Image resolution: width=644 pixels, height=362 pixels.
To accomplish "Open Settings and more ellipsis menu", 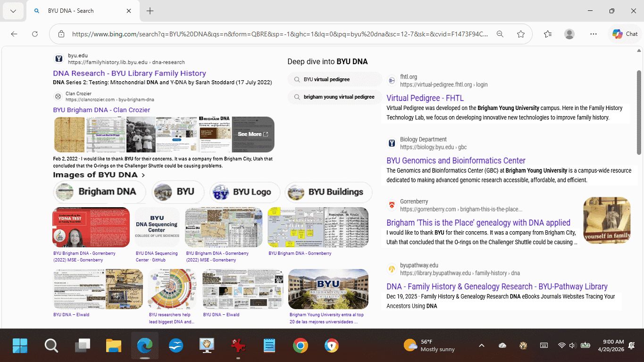I will (x=594, y=34).
